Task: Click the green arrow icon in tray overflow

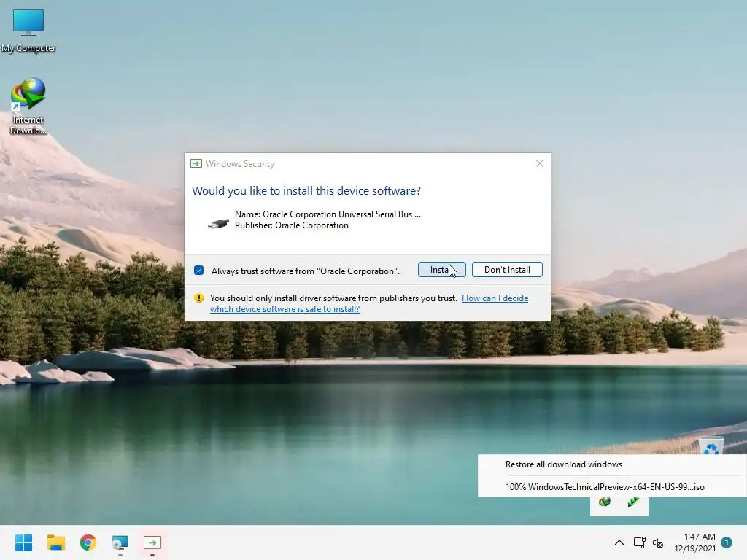Action: pyautogui.click(x=633, y=502)
